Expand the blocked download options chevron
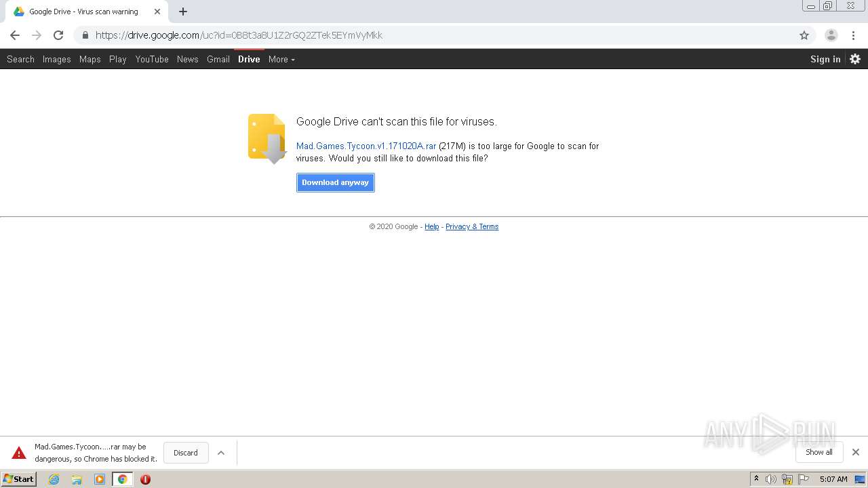 [221, 453]
